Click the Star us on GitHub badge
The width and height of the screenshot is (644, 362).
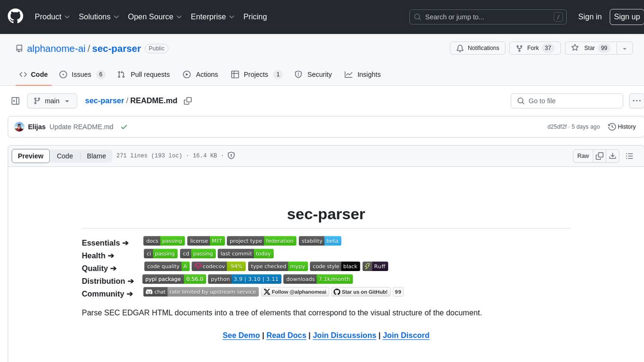361,292
